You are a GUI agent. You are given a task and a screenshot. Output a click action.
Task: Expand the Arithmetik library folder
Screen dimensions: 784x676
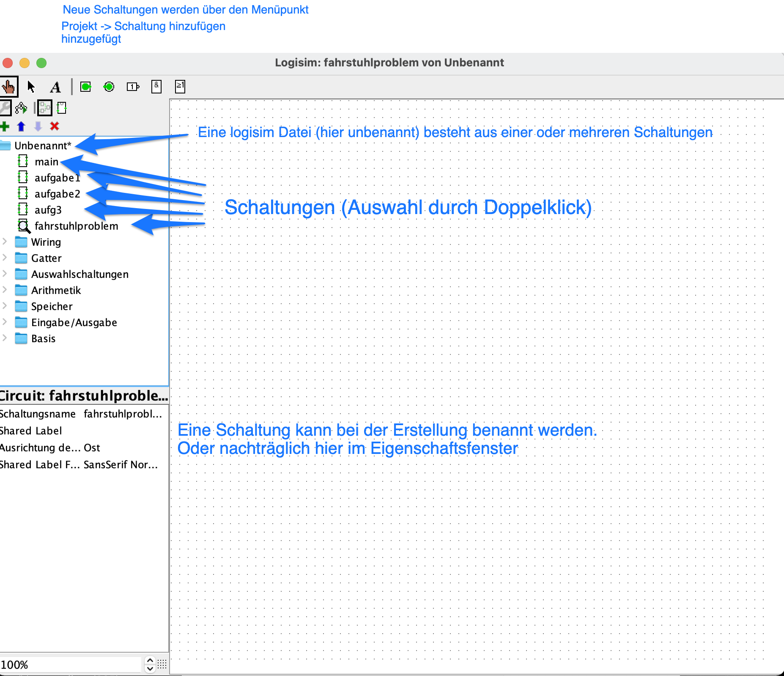pyautogui.click(x=5, y=290)
